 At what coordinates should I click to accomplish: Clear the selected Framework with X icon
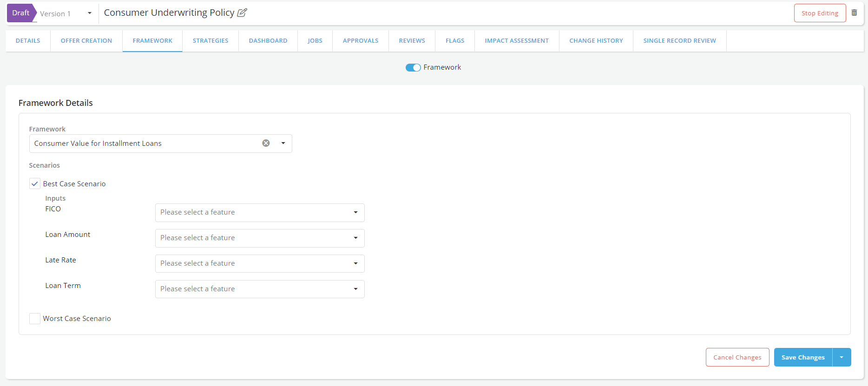[x=266, y=143]
